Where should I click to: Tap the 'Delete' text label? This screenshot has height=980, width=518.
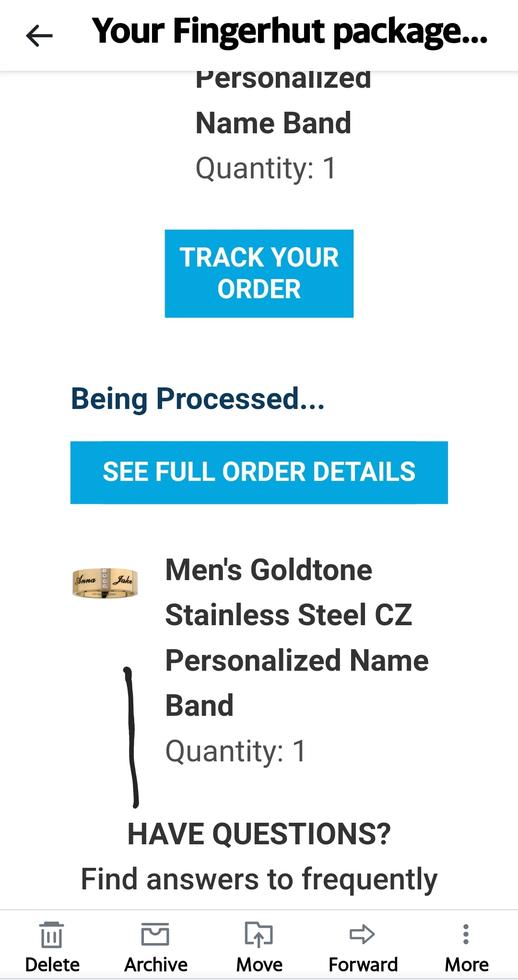[x=52, y=965]
